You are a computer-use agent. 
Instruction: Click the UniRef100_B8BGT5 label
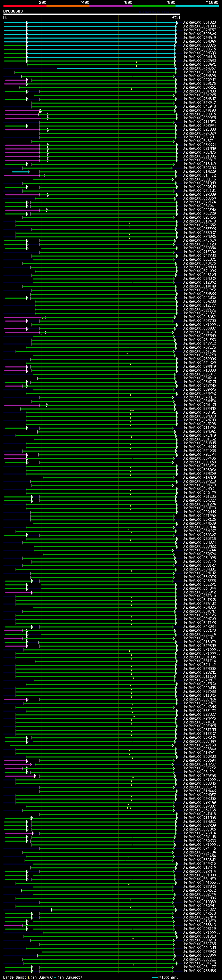point(199,49)
